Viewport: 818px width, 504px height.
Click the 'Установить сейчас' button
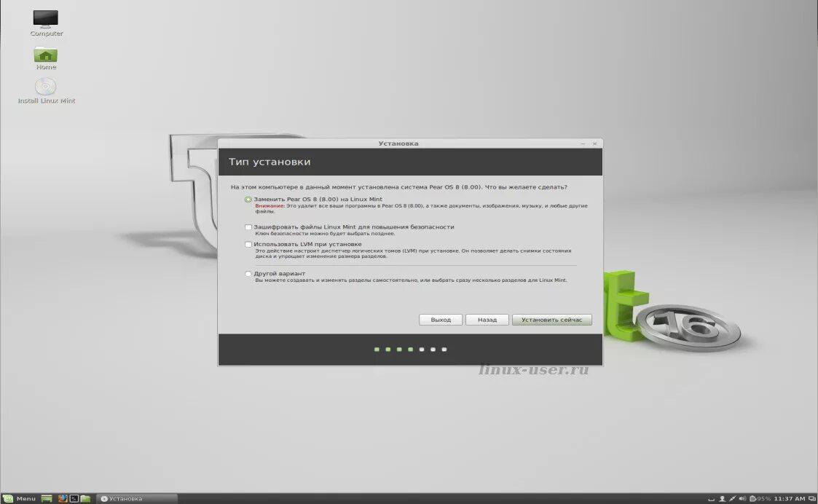tap(551, 320)
